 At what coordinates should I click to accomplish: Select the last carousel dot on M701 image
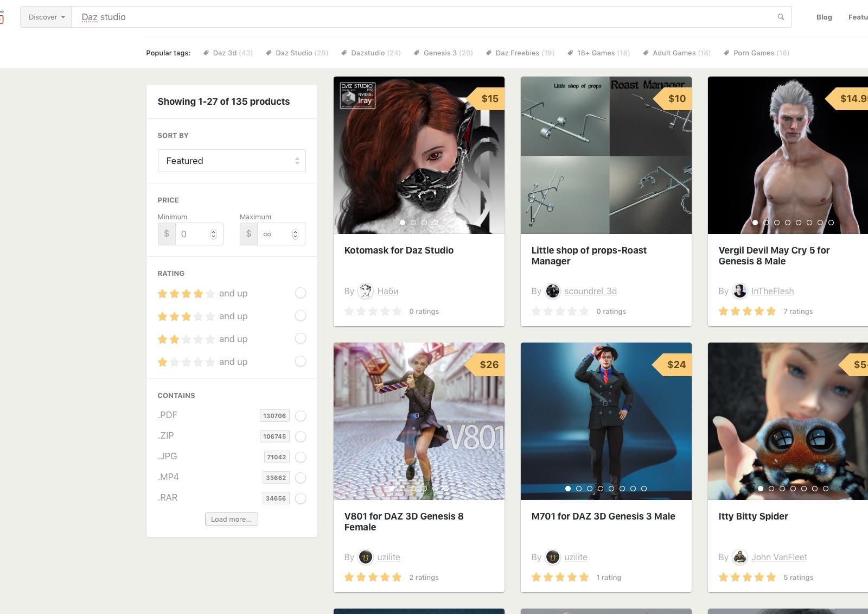click(x=644, y=489)
